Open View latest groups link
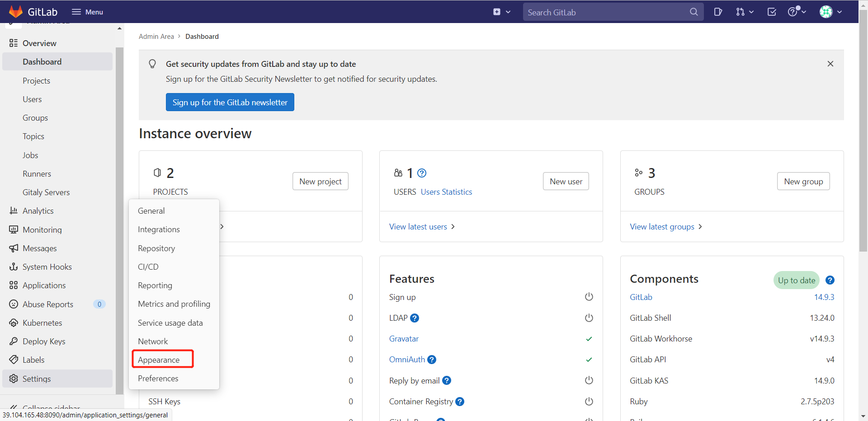868x421 pixels. tap(666, 226)
